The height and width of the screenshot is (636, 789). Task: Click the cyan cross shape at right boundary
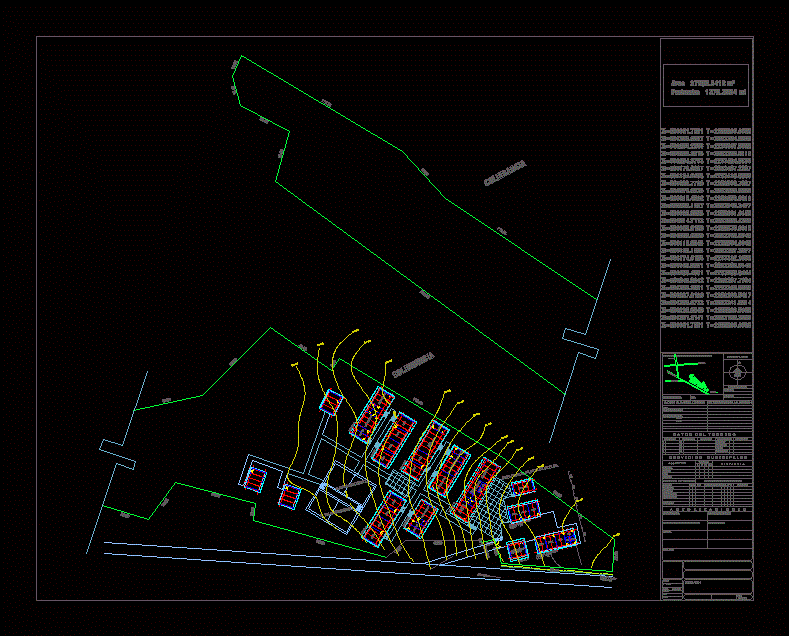(x=581, y=341)
